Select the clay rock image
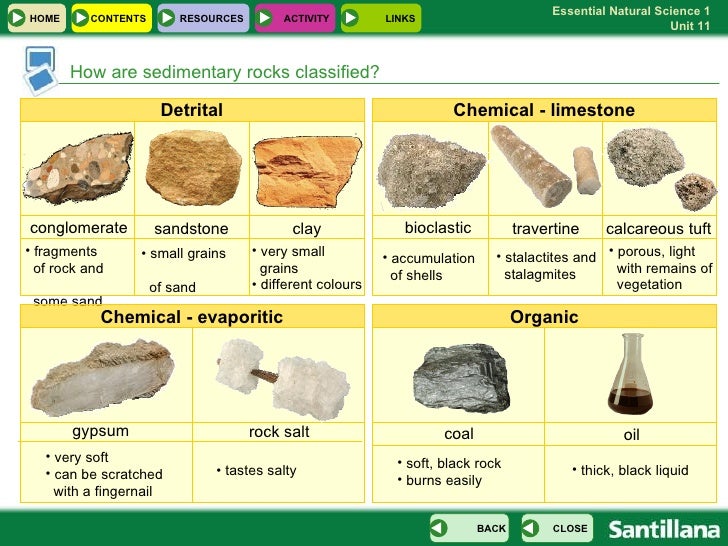Viewport: 728px width, 546px height. point(307,172)
